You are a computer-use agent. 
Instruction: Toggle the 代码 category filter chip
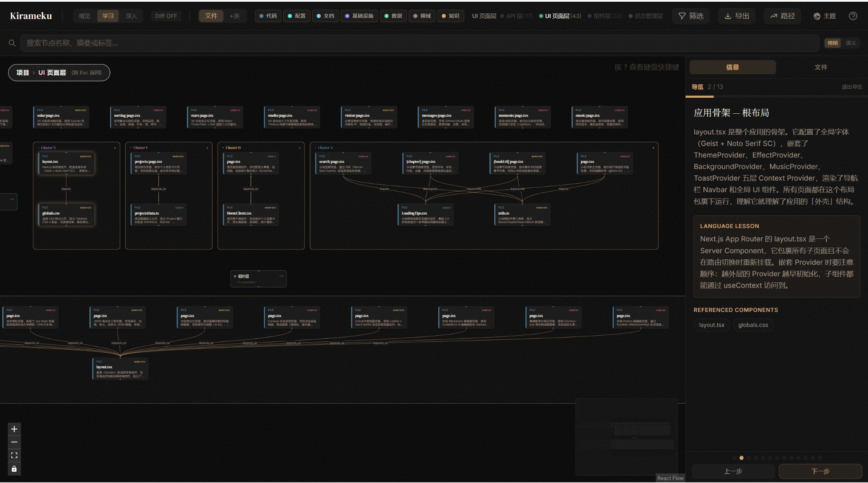coord(268,16)
